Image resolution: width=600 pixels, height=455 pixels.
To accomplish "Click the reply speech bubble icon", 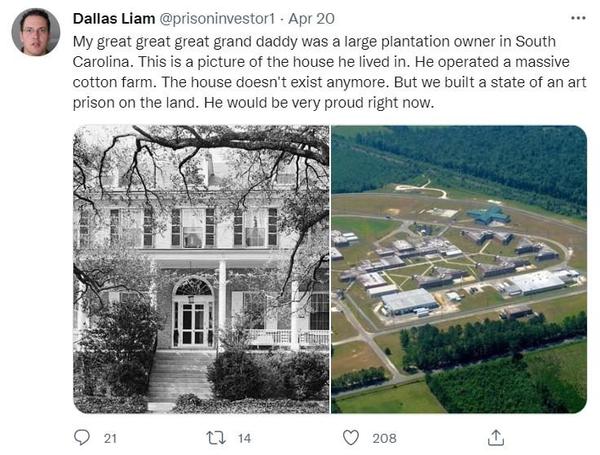I will 82,437.
